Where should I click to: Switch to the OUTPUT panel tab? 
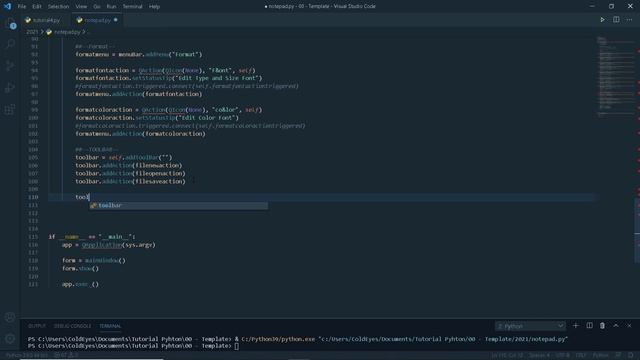click(x=37, y=326)
